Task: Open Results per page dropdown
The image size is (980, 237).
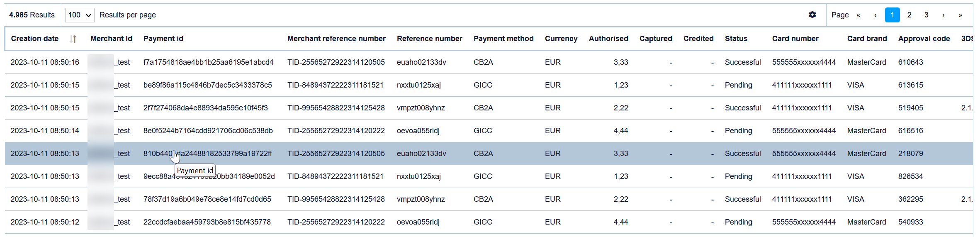Action: (80, 15)
